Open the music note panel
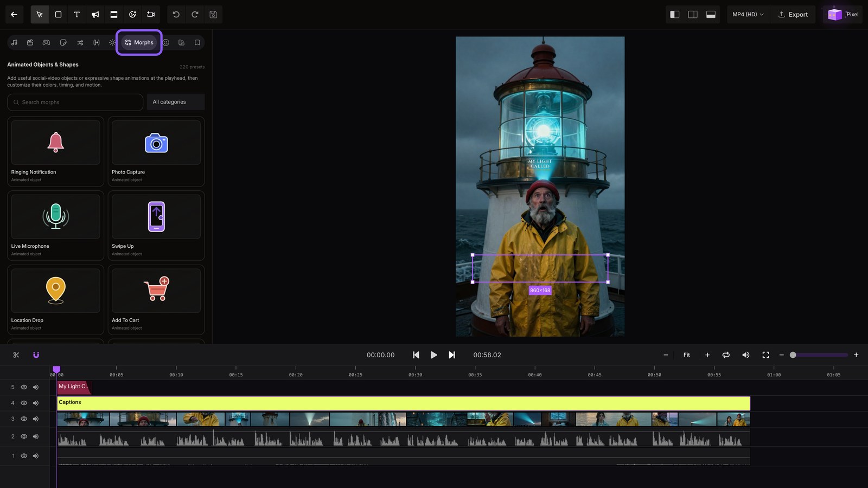 point(14,42)
